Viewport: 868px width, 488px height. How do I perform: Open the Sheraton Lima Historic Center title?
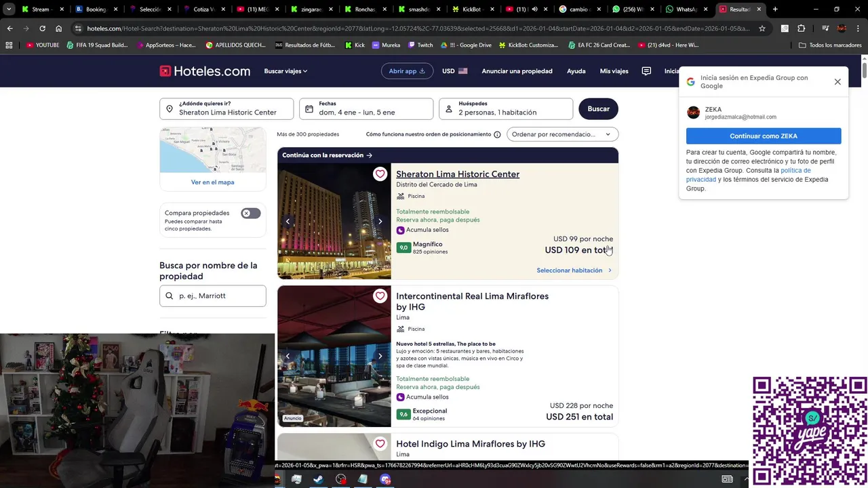click(x=458, y=174)
